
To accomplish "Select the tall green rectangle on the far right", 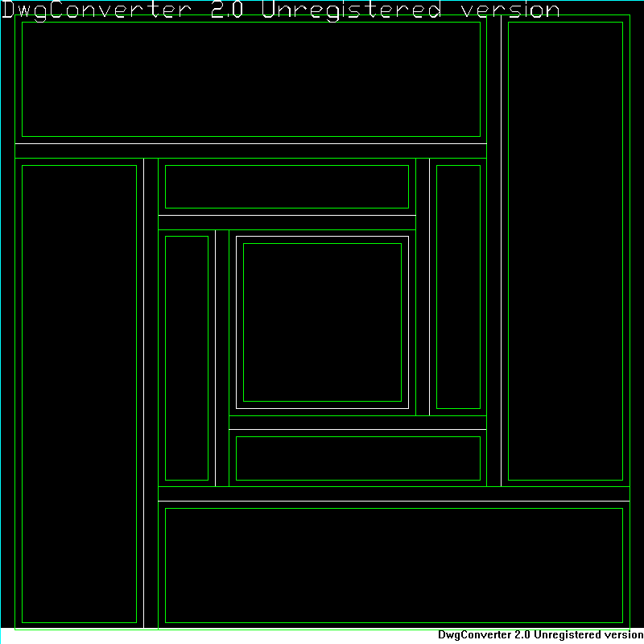I will pyautogui.click(x=566, y=251).
